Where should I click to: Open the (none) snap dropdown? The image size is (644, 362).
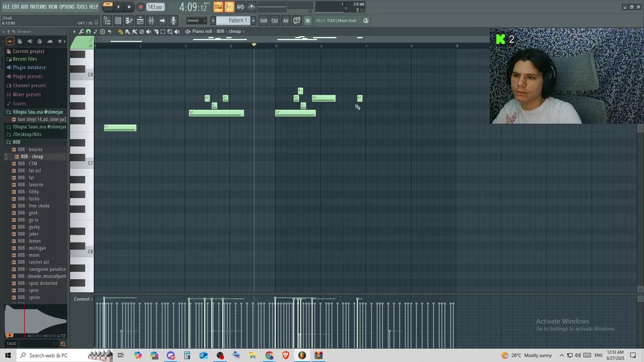pos(197,21)
